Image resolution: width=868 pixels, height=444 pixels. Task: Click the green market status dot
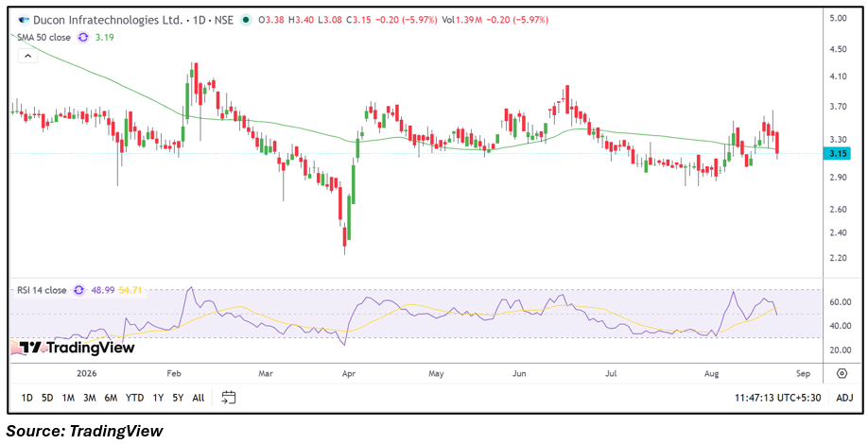[246, 20]
